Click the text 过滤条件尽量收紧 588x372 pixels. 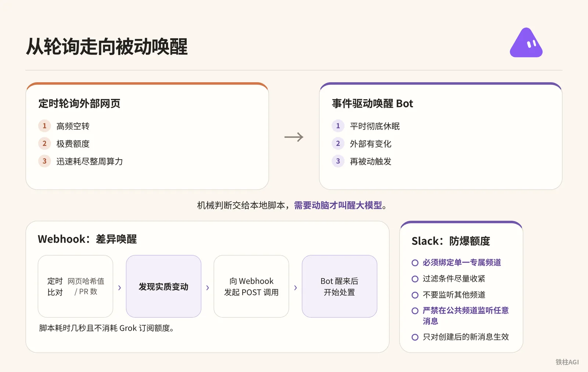(x=454, y=279)
